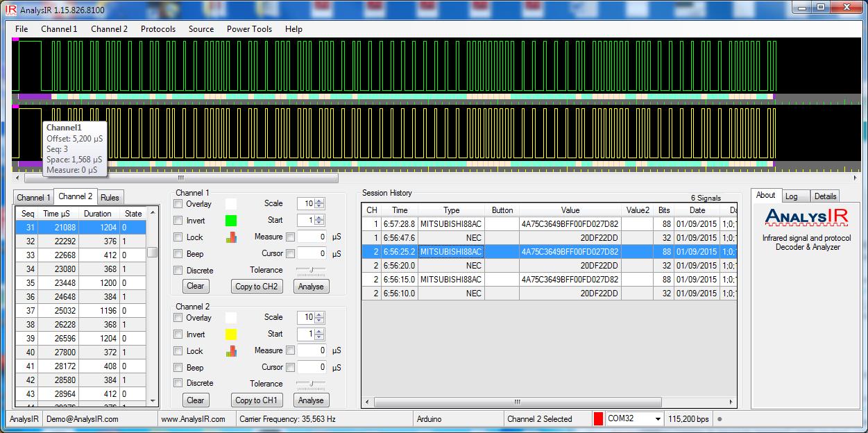Click the AnalysIR logo in About panel

pyautogui.click(x=806, y=217)
